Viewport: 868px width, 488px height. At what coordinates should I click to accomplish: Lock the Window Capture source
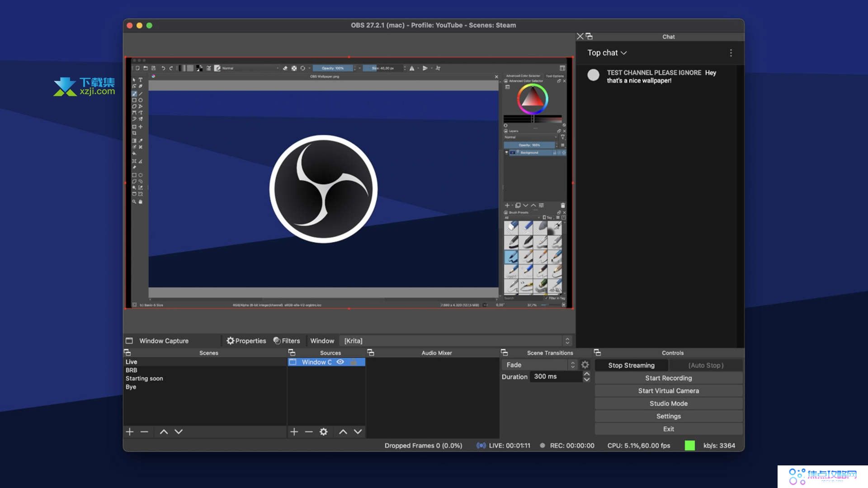[x=354, y=362]
